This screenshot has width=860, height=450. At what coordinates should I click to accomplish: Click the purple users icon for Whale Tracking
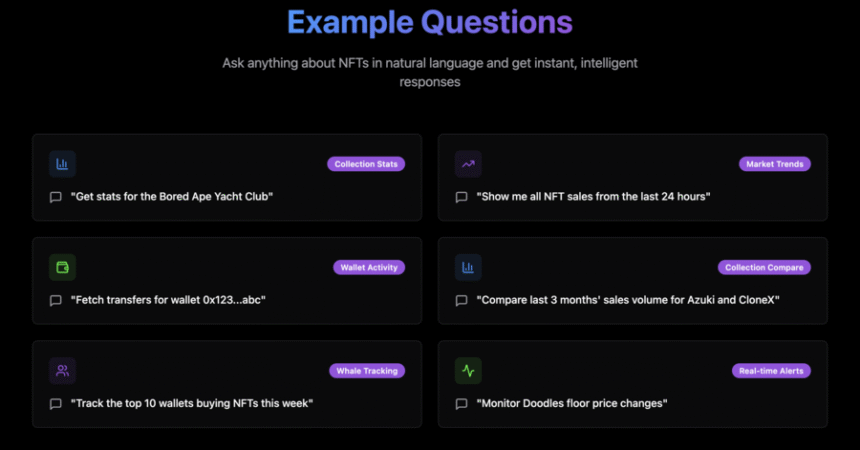tap(62, 371)
